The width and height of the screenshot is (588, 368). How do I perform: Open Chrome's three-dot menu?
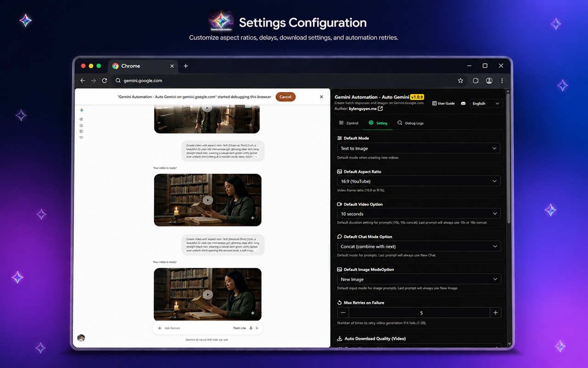[502, 80]
